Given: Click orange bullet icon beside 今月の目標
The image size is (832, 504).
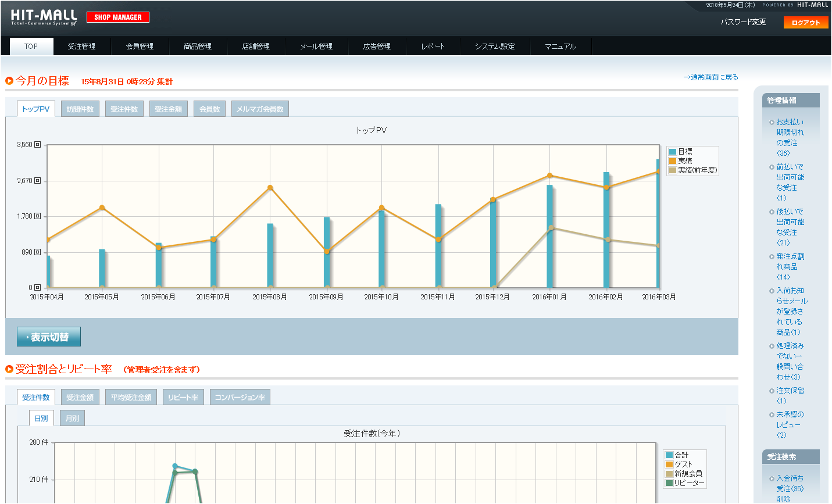Looking at the screenshot, I should click(9, 81).
